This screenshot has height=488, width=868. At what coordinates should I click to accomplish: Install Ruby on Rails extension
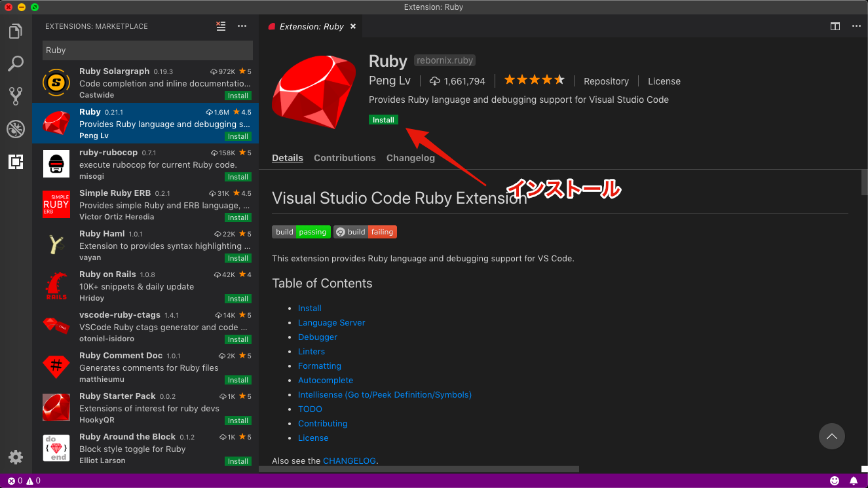[x=238, y=299]
